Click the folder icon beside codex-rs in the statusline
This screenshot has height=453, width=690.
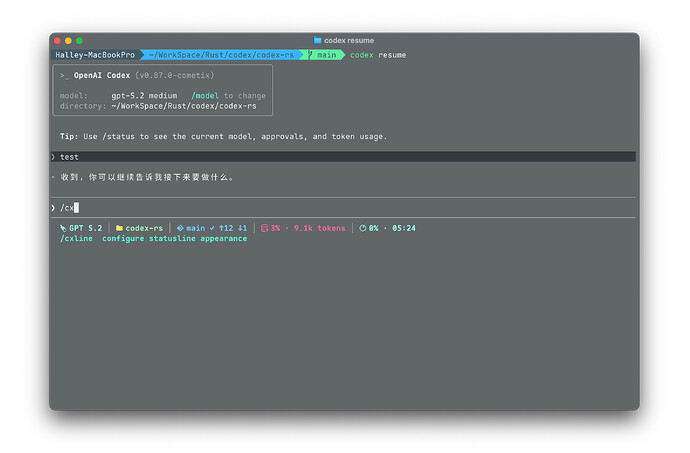pos(119,228)
